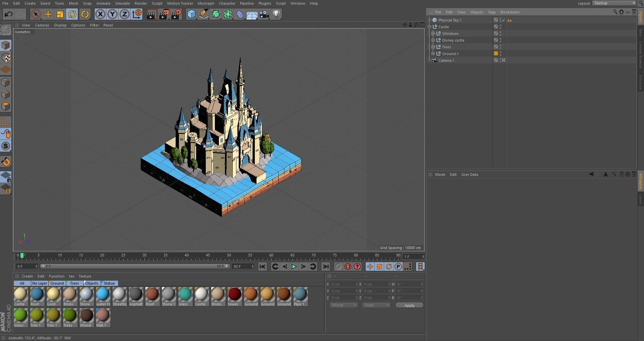644x341 pixels.
Task: Click frame 45 on the timeline ruler
Action: (x=208, y=255)
